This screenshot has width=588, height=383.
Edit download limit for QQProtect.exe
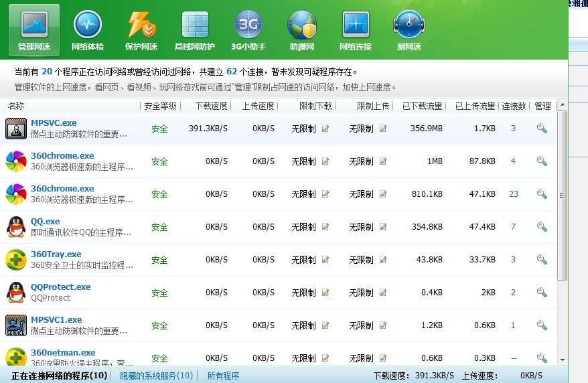coord(325,293)
